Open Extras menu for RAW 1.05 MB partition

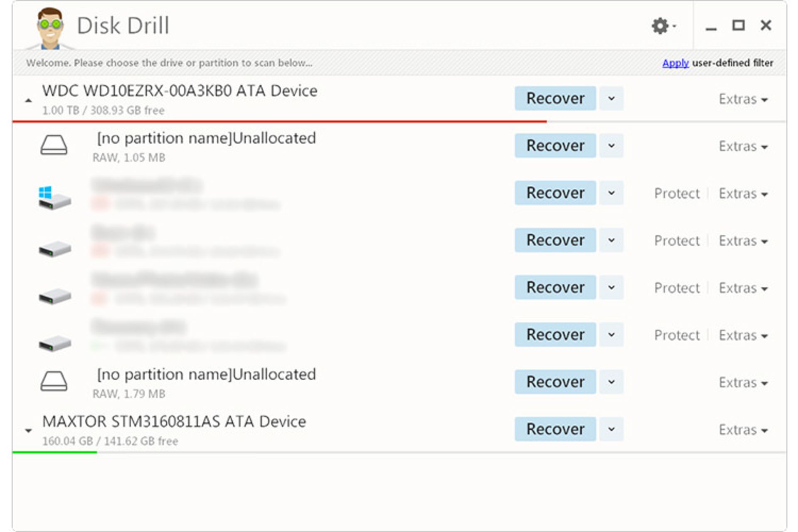pos(743,146)
